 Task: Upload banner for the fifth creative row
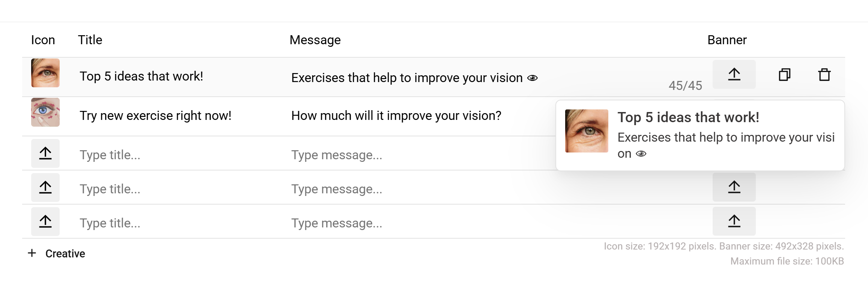point(734,221)
